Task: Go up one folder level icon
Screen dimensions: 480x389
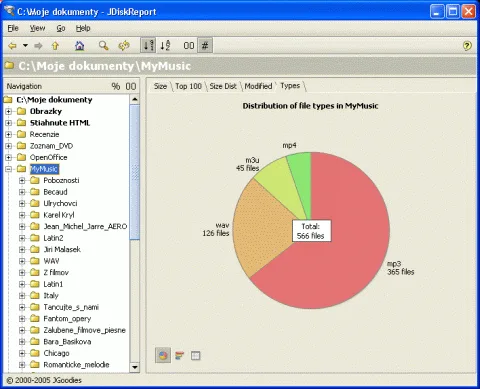Action: (x=55, y=46)
